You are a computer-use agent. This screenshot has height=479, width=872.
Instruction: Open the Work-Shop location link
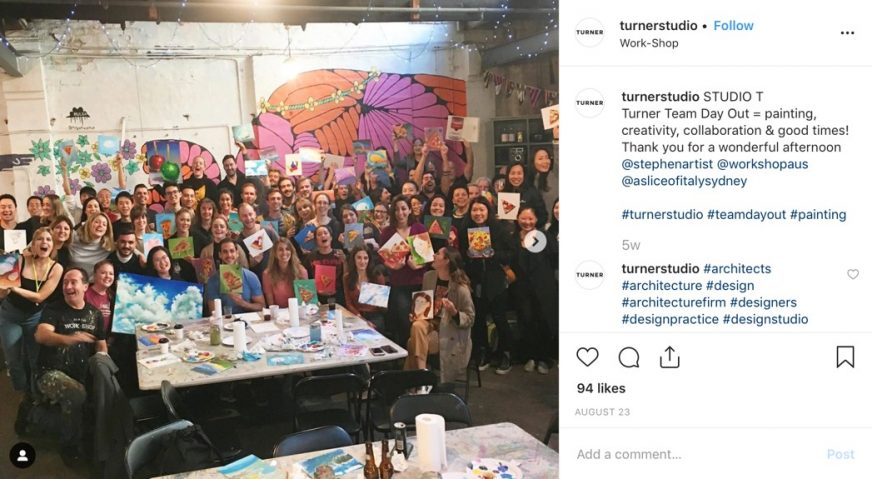[649, 43]
